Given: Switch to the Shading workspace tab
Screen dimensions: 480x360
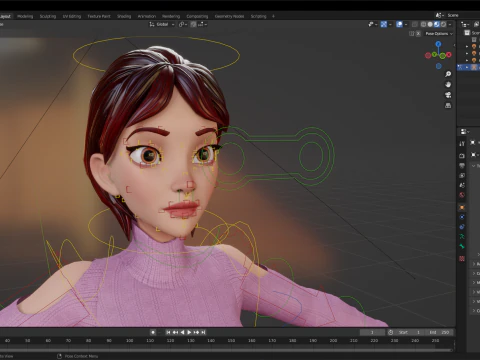Looking at the screenshot, I should tap(124, 16).
